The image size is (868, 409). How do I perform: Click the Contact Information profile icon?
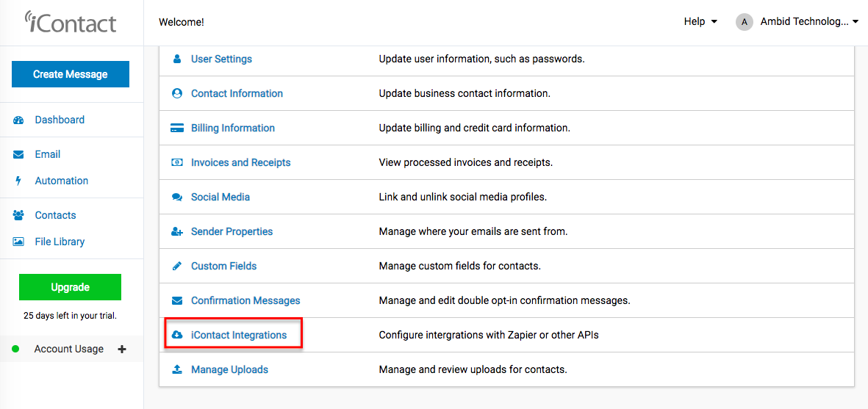click(177, 93)
